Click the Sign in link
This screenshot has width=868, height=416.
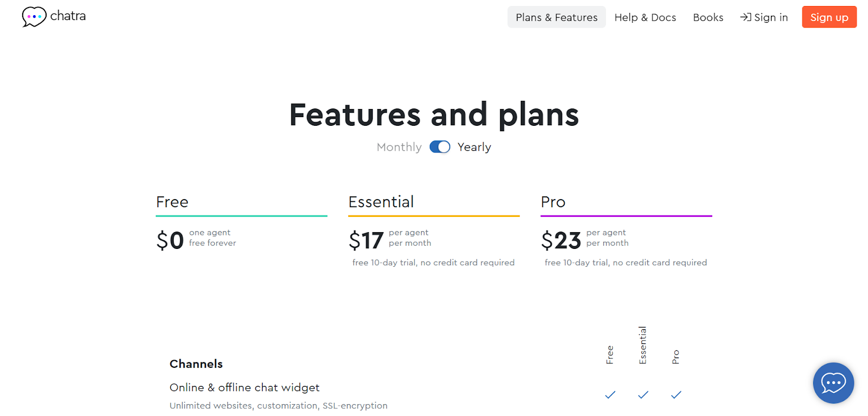coord(770,17)
